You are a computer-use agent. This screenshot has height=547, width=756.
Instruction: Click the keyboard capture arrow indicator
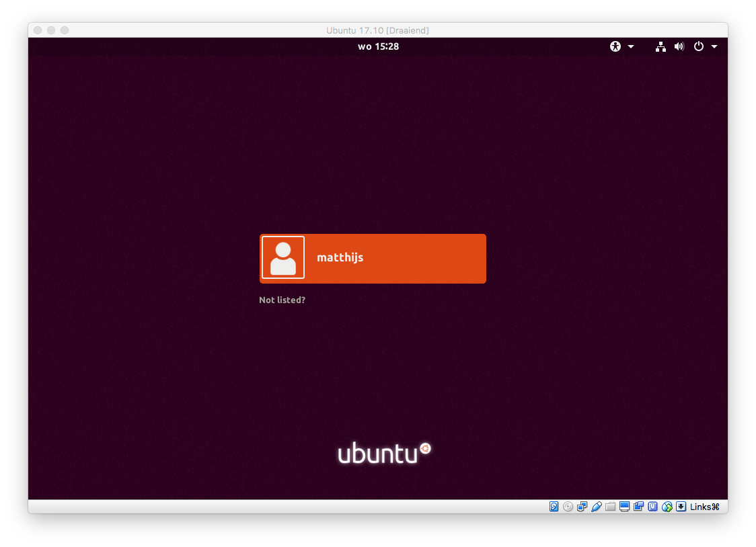(681, 507)
